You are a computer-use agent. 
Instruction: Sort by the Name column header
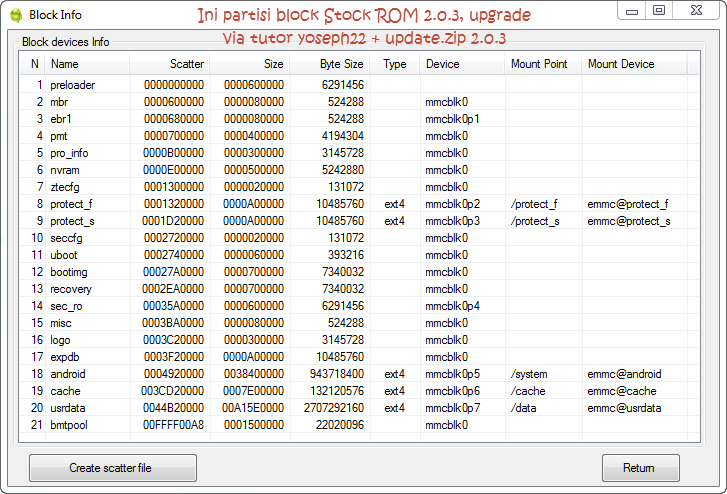pos(87,64)
